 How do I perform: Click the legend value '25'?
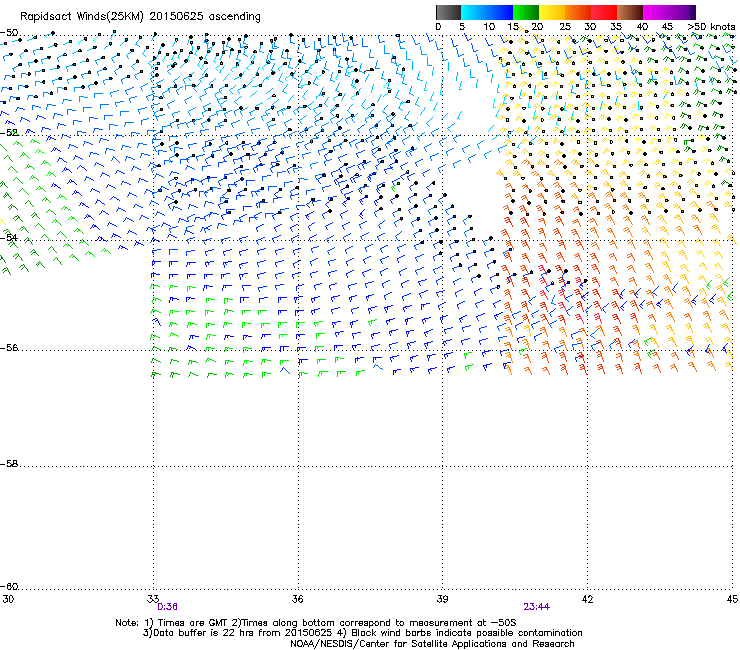pyautogui.click(x=565, y=27)
